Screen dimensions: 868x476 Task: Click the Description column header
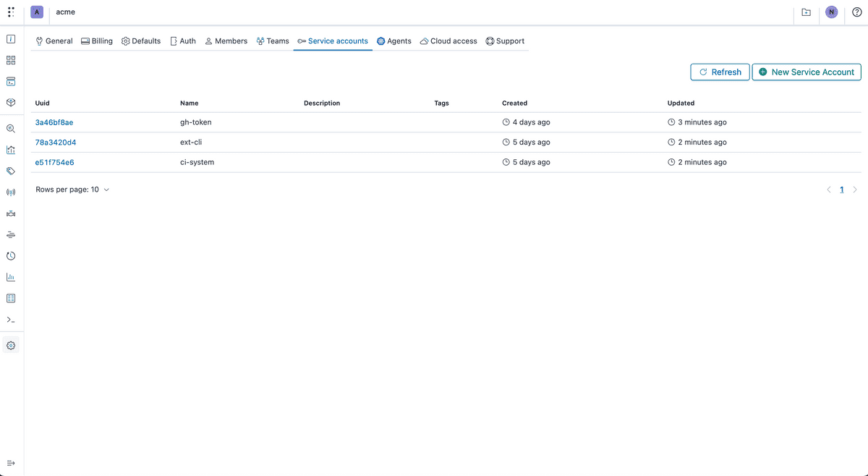click(322, 103)
